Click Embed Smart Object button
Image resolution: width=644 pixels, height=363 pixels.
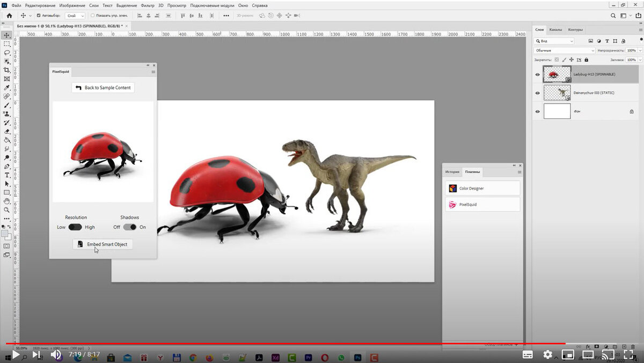(103, 244)
